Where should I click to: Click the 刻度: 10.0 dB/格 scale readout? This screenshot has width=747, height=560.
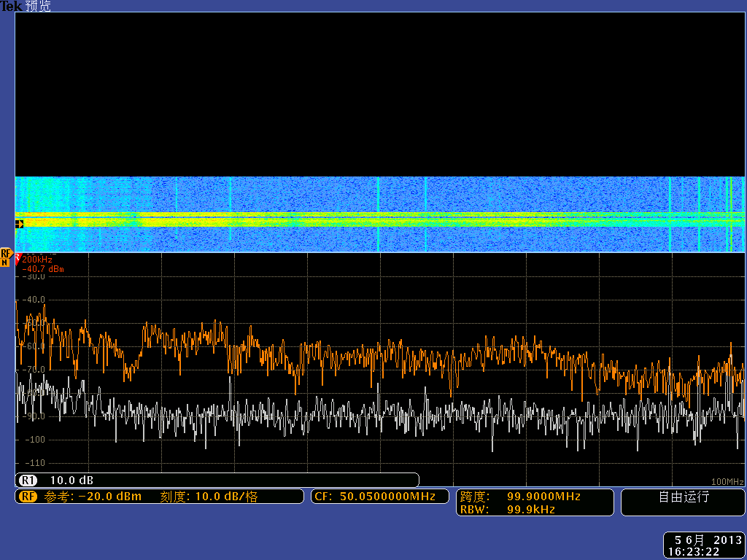click(x=209, y=497)
